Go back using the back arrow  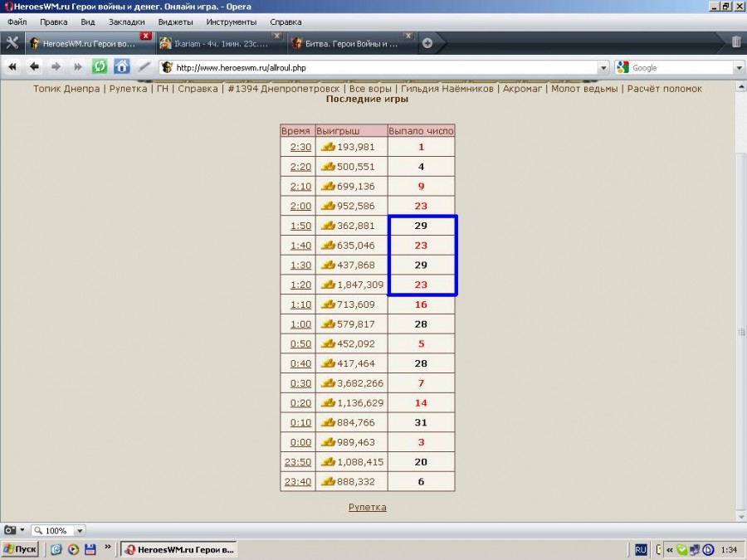(34, 67)
